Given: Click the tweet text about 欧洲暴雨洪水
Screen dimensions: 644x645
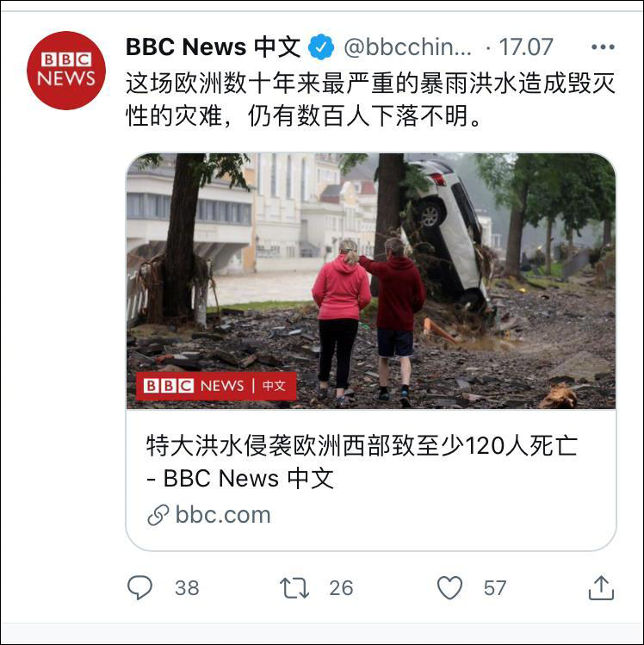Looking at the screenshot, I should (370, 99).
